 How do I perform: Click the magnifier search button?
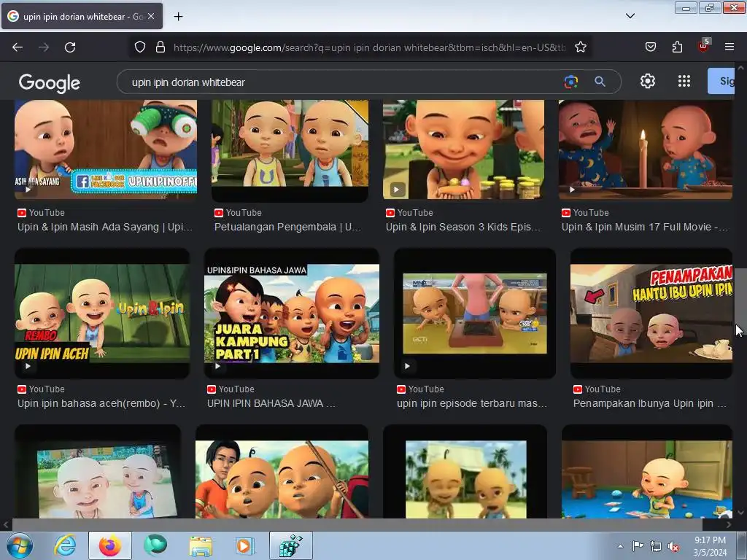point(600,82)
